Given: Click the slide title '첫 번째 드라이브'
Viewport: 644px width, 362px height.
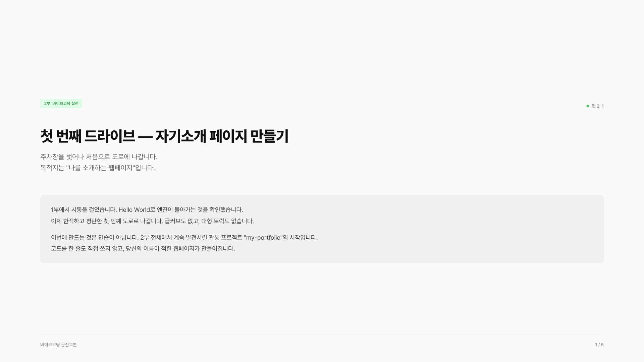Looking at the screenshot, I should click(x=88, y=136).
